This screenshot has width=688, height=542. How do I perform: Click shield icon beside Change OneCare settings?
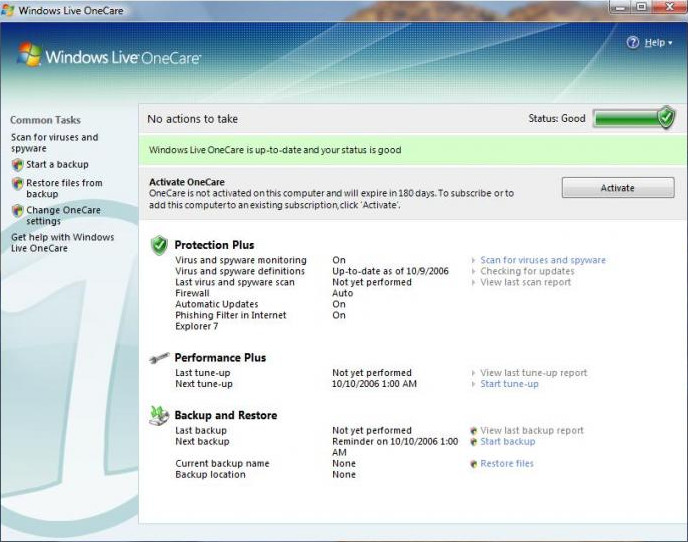18,210
